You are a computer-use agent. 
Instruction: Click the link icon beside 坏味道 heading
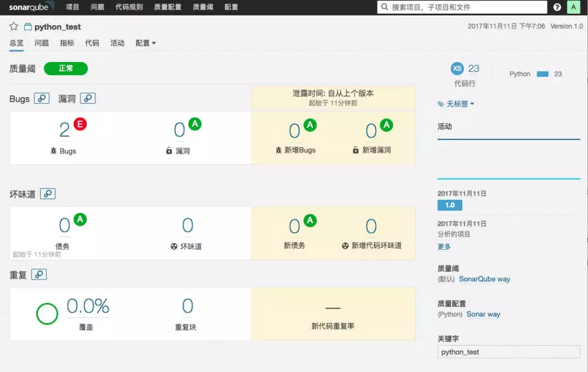coord(48,194)
